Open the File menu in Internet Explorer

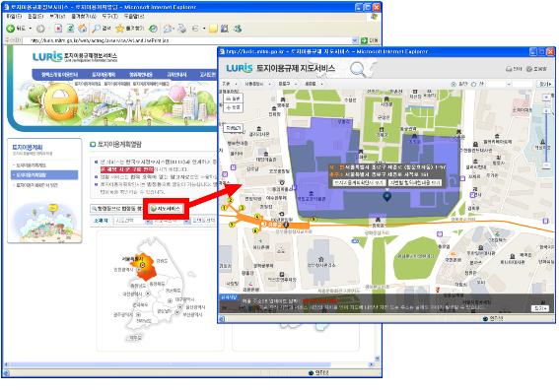tap(14, 17)
